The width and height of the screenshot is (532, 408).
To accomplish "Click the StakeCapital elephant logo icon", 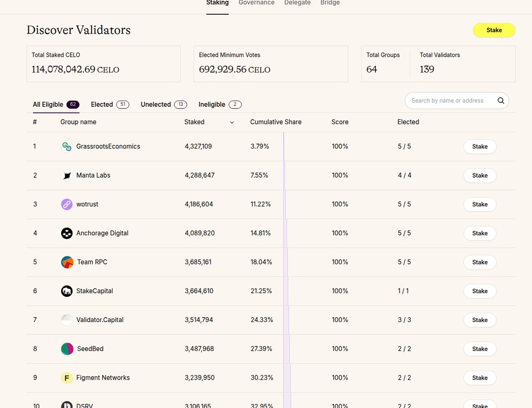I will 67,291.
